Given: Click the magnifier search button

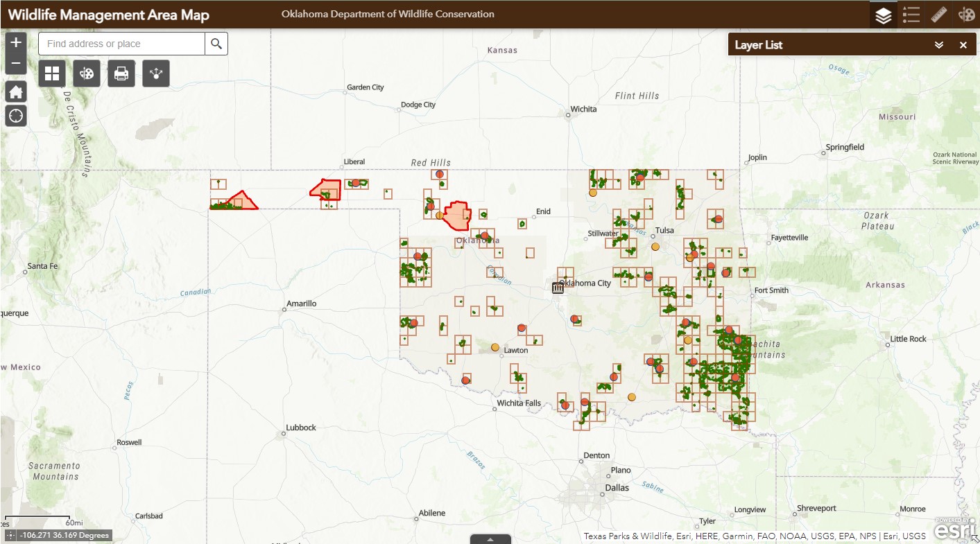Looking at the screenshot, I should tap(216, 44).
